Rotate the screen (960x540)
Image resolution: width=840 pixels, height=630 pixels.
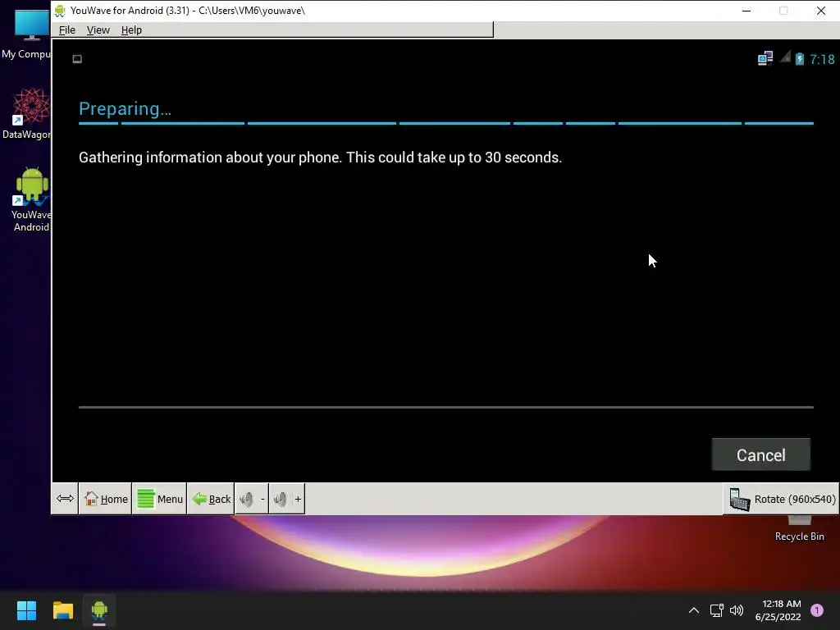click(782, 499)
